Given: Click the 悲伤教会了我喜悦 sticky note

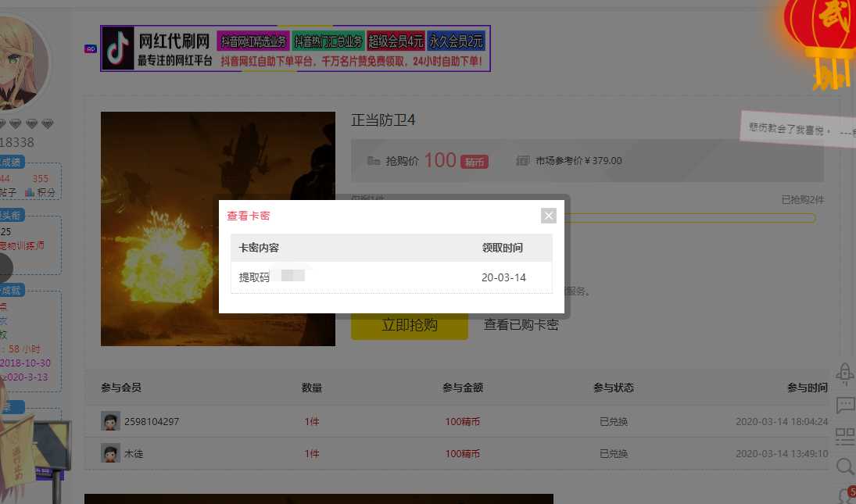Looking at the screenshot, I should point(798,129).
